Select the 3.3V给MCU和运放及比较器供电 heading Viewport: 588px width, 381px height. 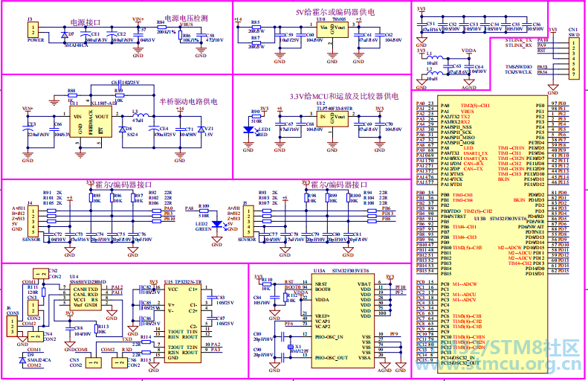(x=344, y=96)
